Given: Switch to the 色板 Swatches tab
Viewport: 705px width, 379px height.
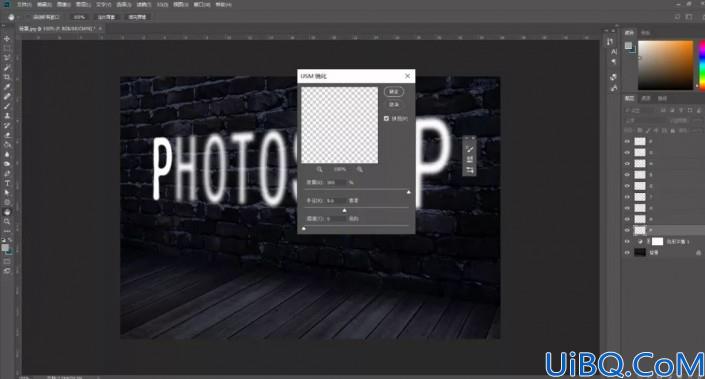Looking at the screenshot, I should tap(646, 33).
